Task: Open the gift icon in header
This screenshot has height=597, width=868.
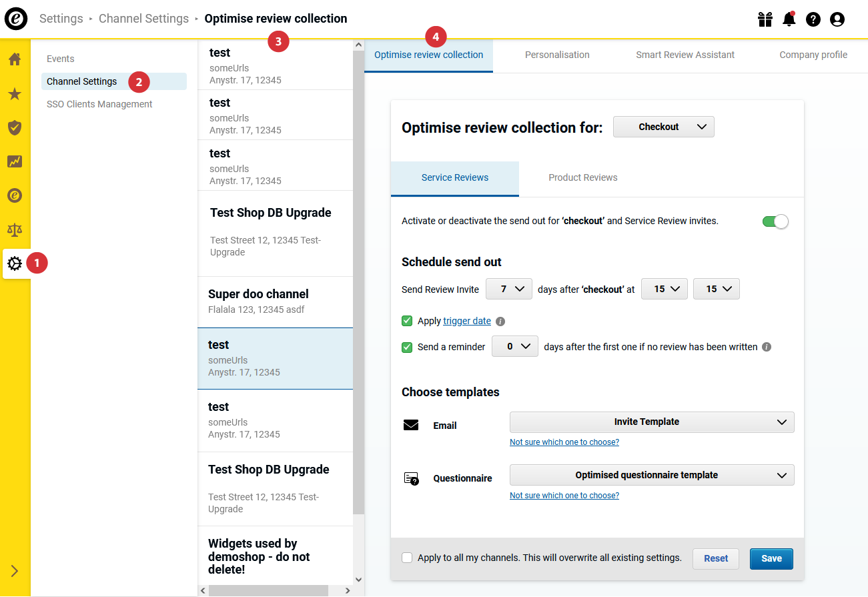Action: click(765, 19)
